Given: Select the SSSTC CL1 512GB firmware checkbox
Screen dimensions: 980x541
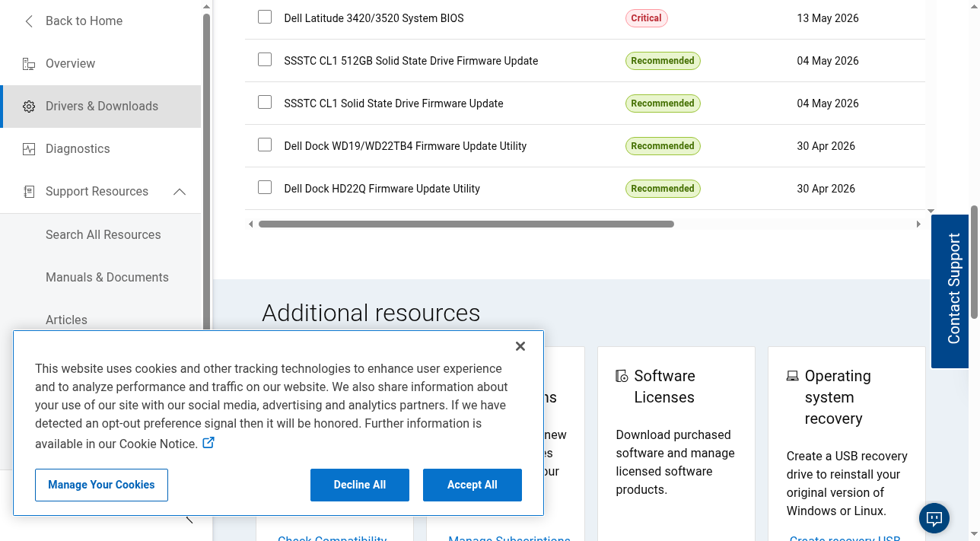Looking at the screenshot, I should tap(265, 59).
